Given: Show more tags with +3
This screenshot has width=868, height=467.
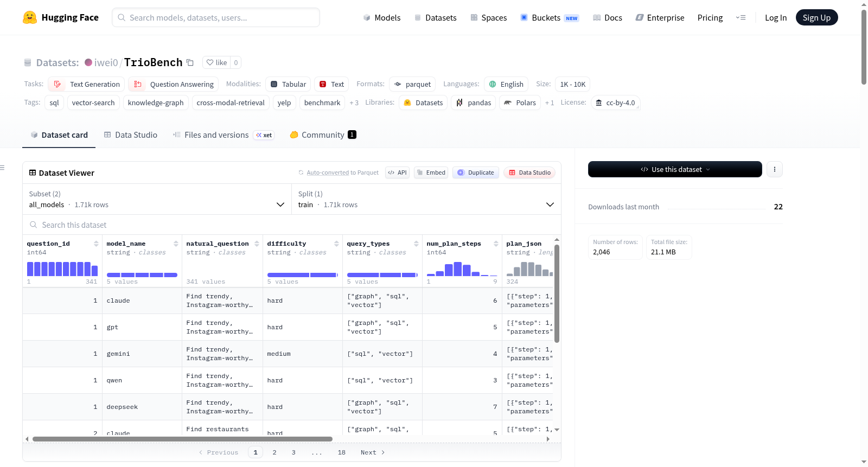Looking at the screenshot, I should 354,103.
